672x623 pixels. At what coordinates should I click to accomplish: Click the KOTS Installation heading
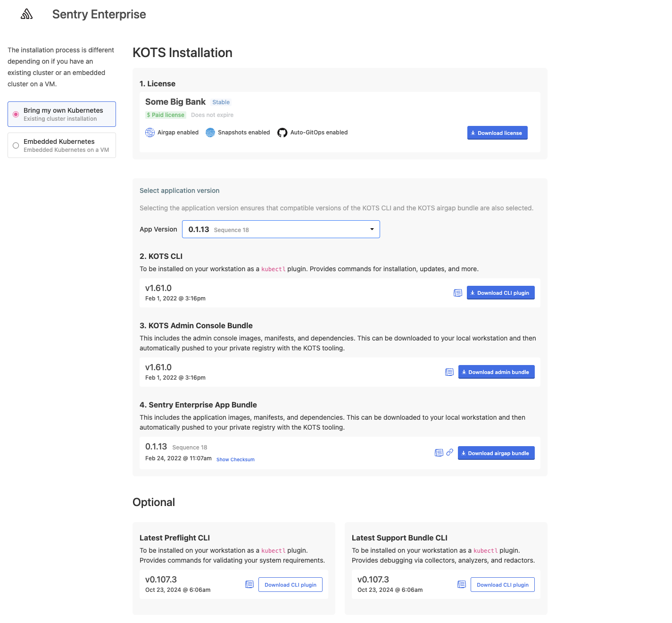(x=183, y=52)
